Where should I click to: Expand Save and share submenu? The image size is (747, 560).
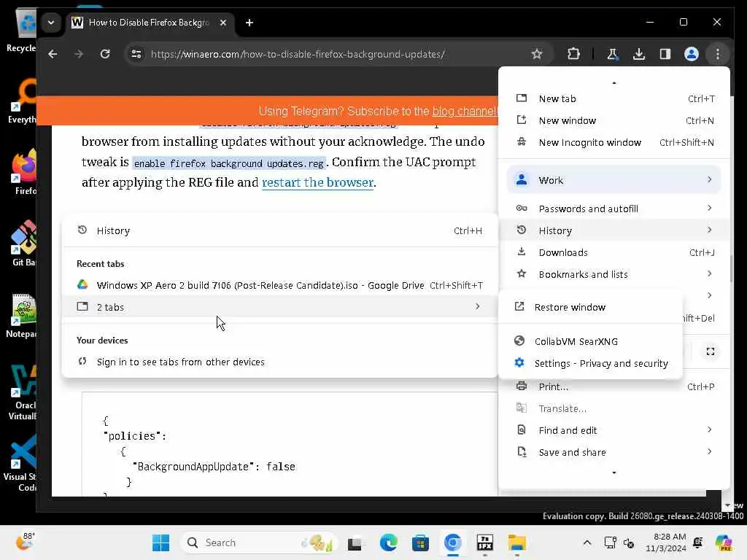point(614,452)
